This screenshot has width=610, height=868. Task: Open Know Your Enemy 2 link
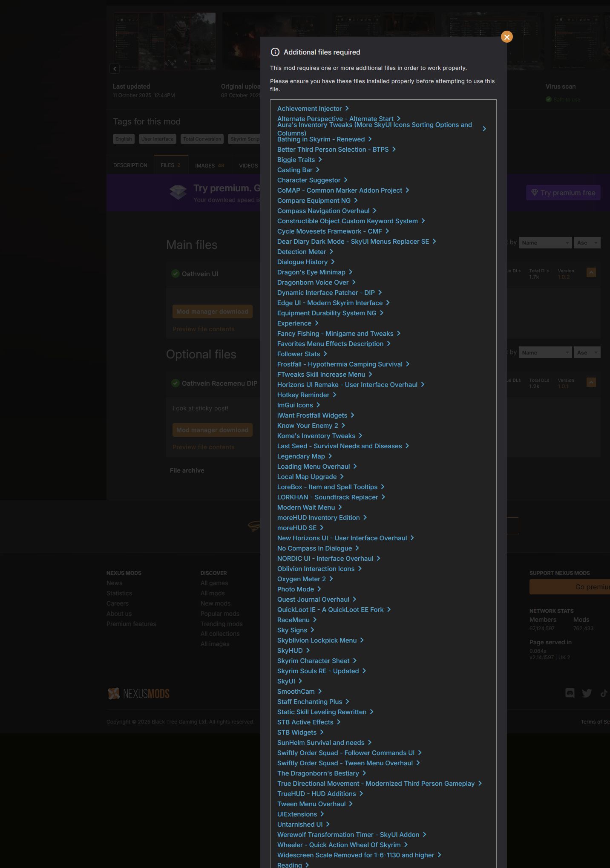(x=308, y=426)
